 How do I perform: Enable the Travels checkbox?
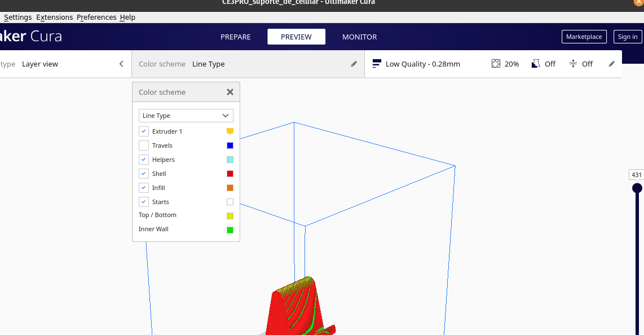144,146
